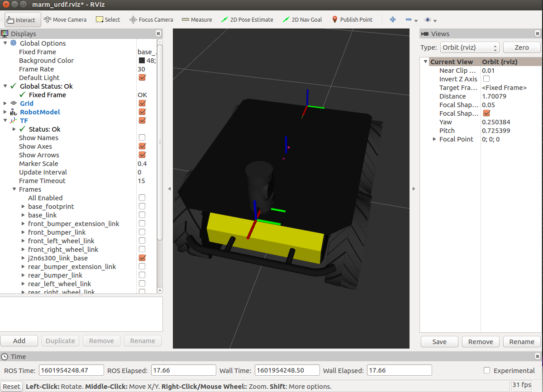Screen dimensions: 543x392
Task: Click the TF display icon
Action: 13,120
